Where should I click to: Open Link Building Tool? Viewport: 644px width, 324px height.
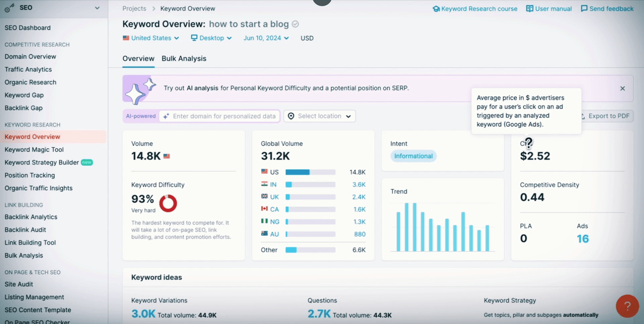(30, 243)
